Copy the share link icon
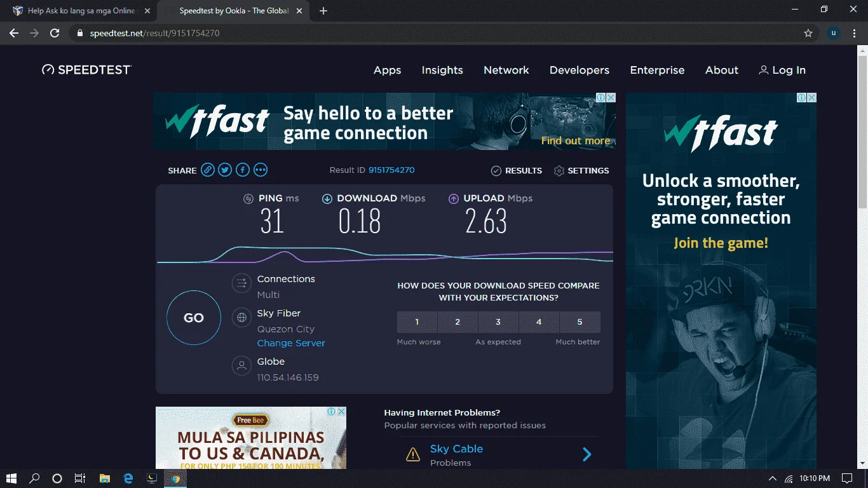The image size is (868, 488). [x=207, y=170]
